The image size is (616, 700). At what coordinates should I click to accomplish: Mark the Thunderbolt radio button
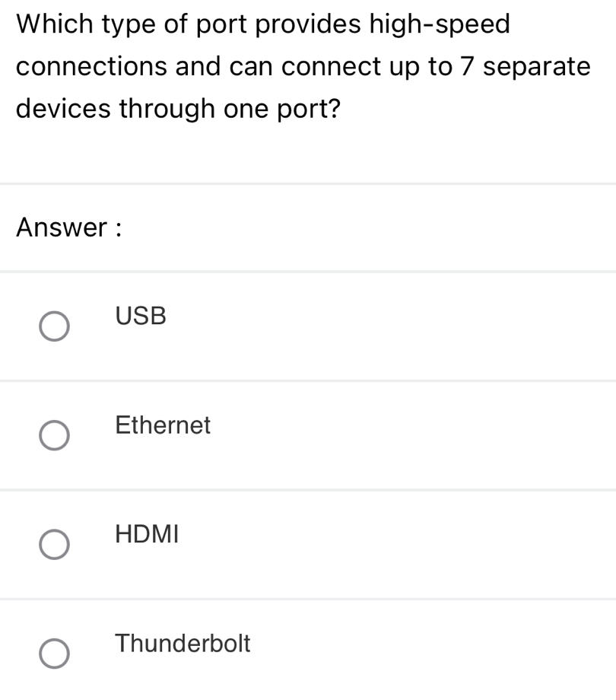pos(54,655)
